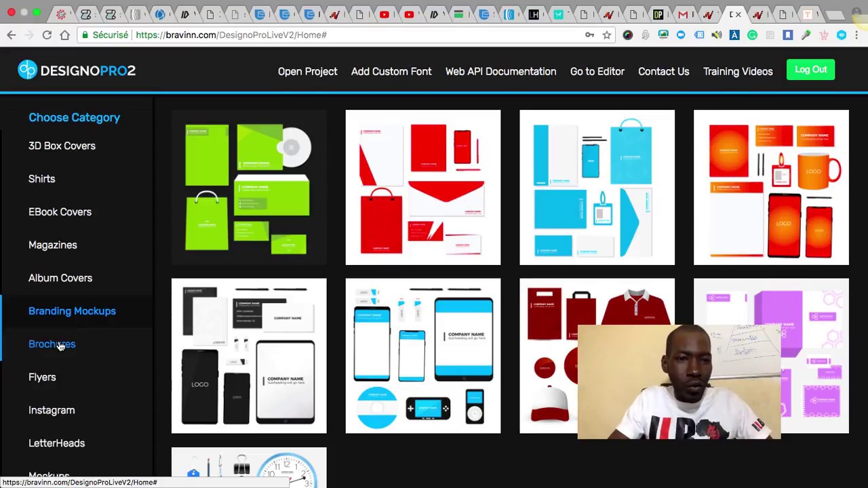Switch to the DP tab

pos(658,14)
